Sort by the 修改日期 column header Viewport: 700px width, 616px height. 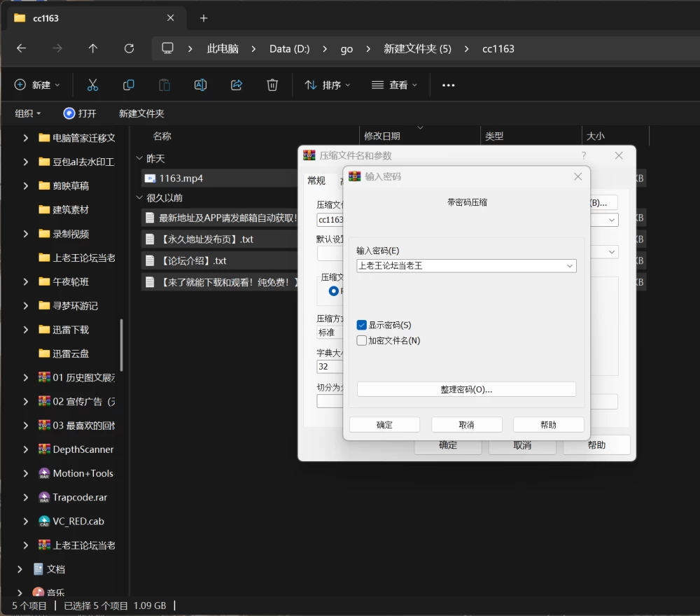coord(381,136)
